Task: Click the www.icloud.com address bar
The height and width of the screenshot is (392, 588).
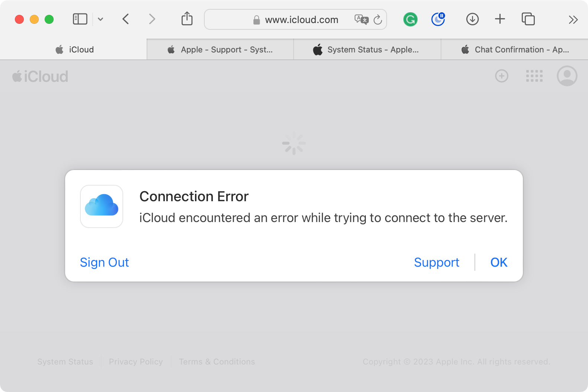Action: point(301,20)
